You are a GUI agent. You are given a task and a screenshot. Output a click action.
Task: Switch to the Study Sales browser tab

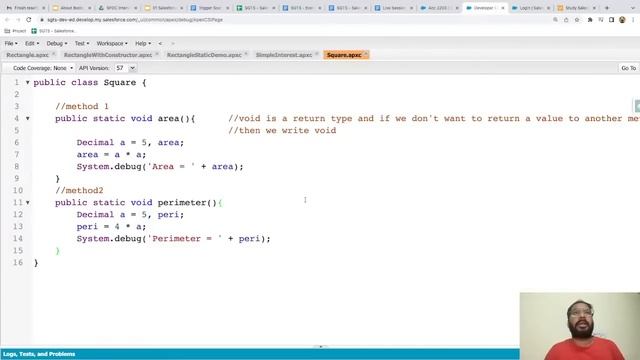pyautogui.click(x=577, y=8)
